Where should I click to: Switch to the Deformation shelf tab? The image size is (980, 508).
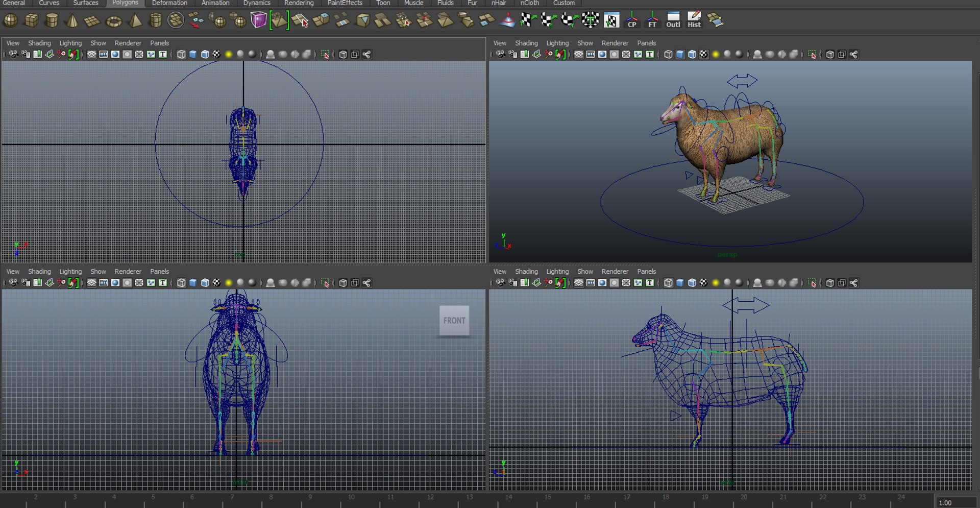(169, 3)
